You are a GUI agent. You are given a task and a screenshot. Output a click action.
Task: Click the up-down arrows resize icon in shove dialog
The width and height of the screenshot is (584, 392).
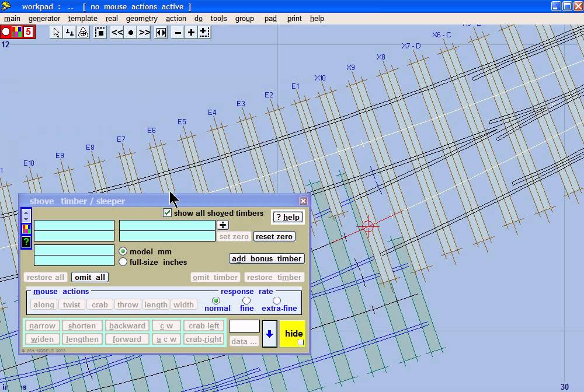click(26, 215)
